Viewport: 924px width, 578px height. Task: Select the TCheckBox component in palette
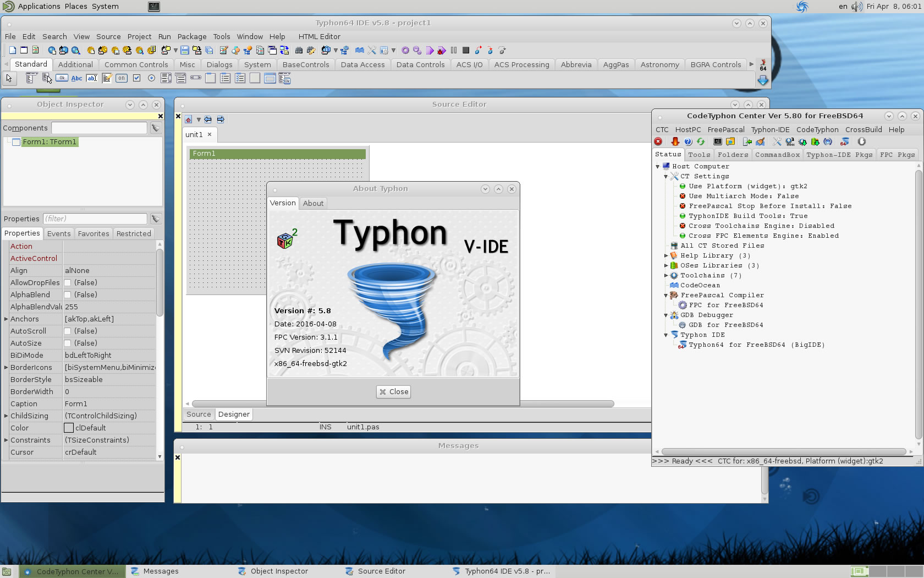(x=136, y=78)
